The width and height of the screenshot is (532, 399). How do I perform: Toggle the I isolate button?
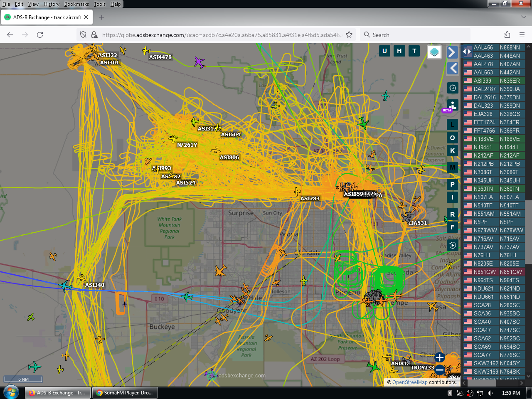(453, 197)
